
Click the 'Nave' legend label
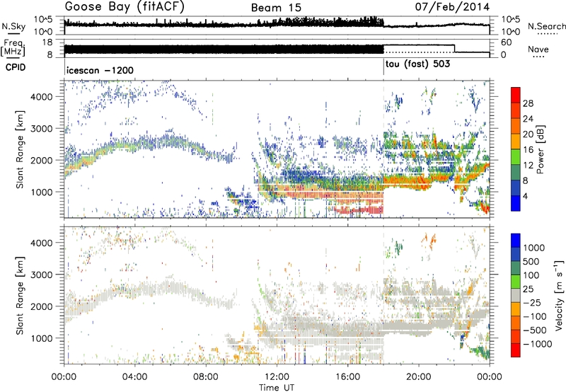point(538,50)
